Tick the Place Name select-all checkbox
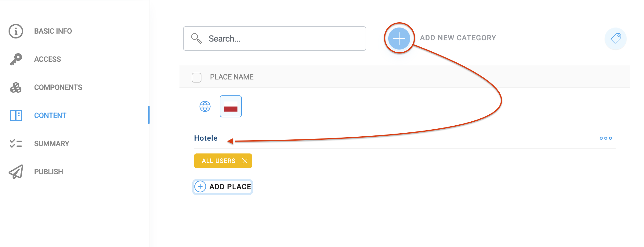The image size is (644, 247). click(x=197, y=77)
